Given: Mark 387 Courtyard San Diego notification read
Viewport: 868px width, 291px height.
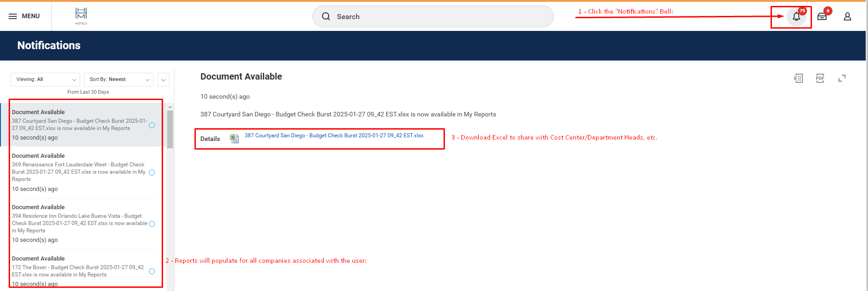Looking at the screenshot, I should 152,125.
